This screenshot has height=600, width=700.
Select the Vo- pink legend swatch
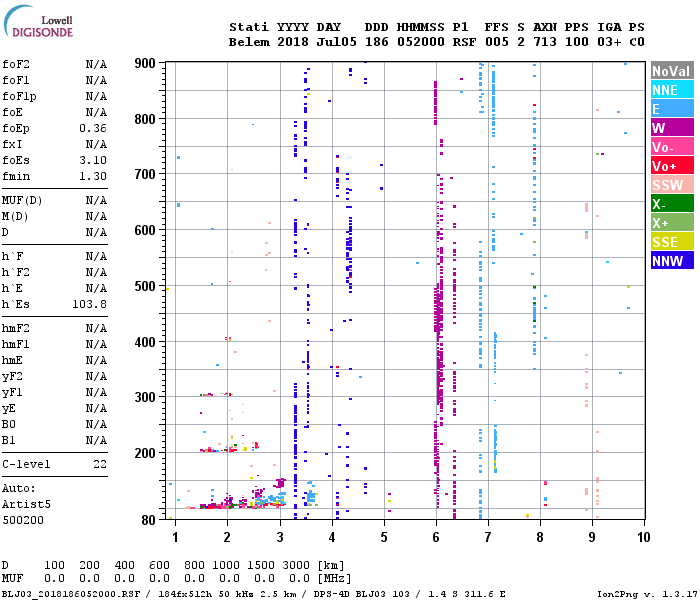(672, 147)
